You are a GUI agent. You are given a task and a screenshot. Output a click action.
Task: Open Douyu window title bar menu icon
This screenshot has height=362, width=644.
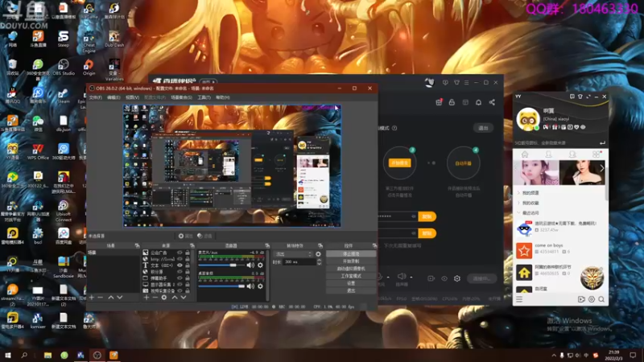pos(466,83)
